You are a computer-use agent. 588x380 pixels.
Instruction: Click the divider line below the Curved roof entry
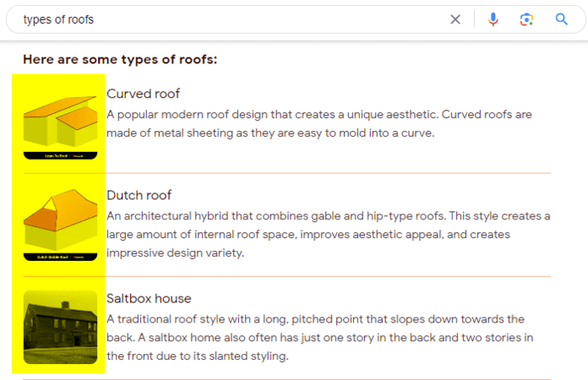point(287,173)
